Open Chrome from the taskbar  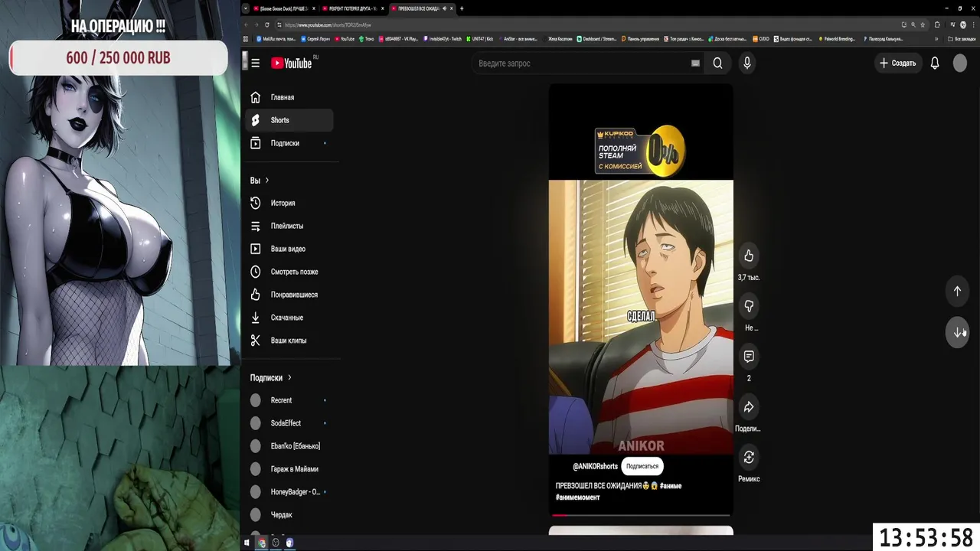tap(261, 543)
